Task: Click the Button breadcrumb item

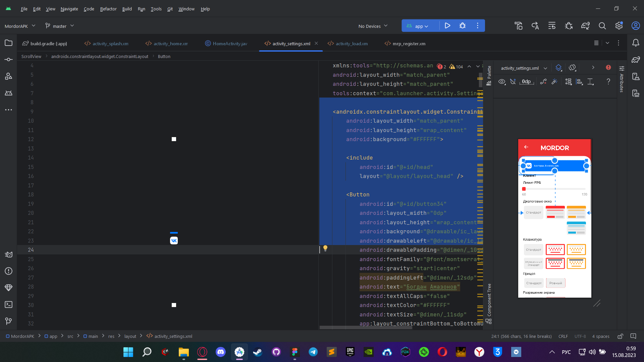Action: tap(164, 56)
